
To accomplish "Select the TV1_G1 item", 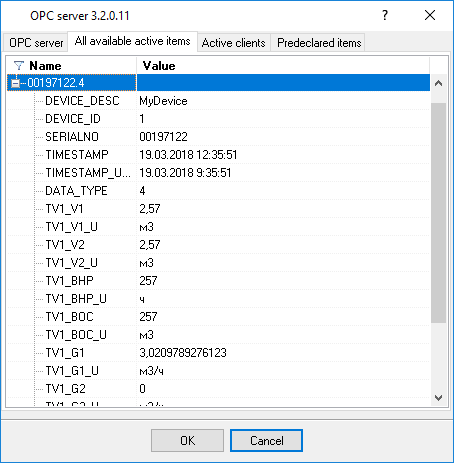I will (65, 353).
